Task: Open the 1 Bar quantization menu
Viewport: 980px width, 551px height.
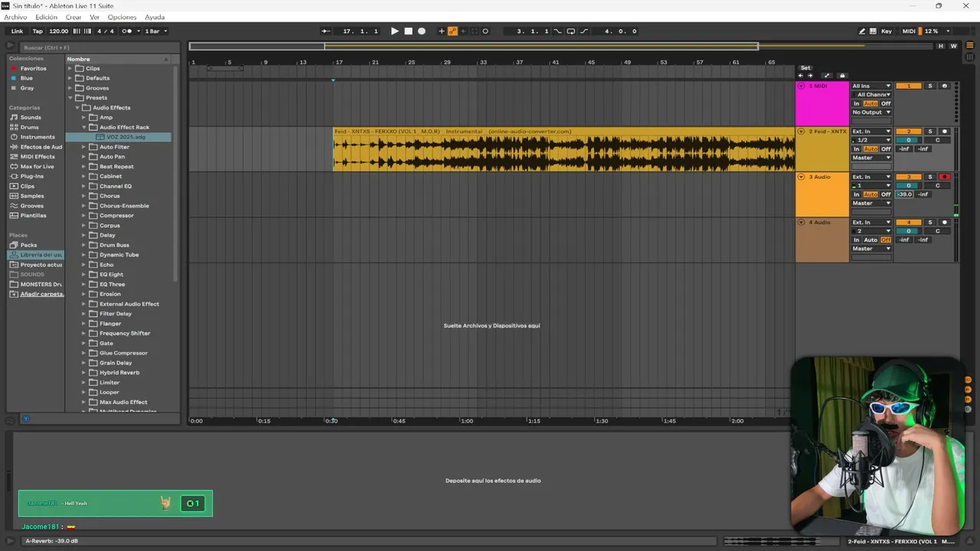Action: 155,31
